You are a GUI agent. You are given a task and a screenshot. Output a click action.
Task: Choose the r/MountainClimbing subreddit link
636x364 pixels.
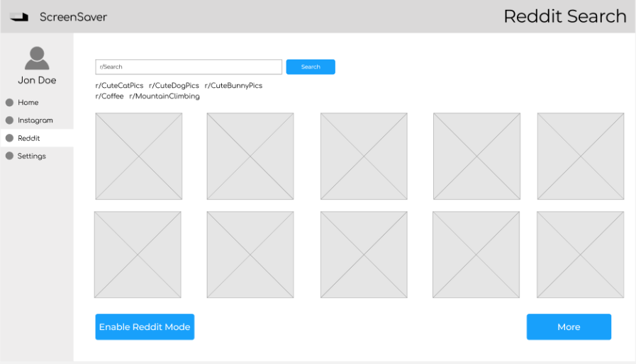click(x=164, y=96)
